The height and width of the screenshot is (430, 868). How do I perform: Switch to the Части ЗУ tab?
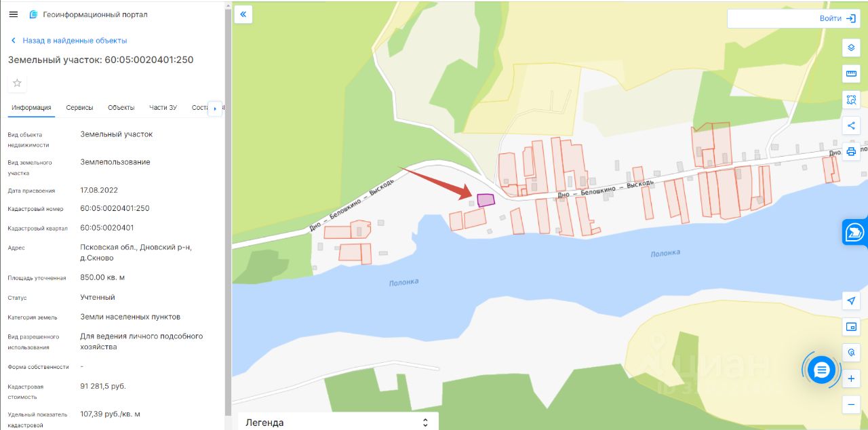click(x=163, y=107)
